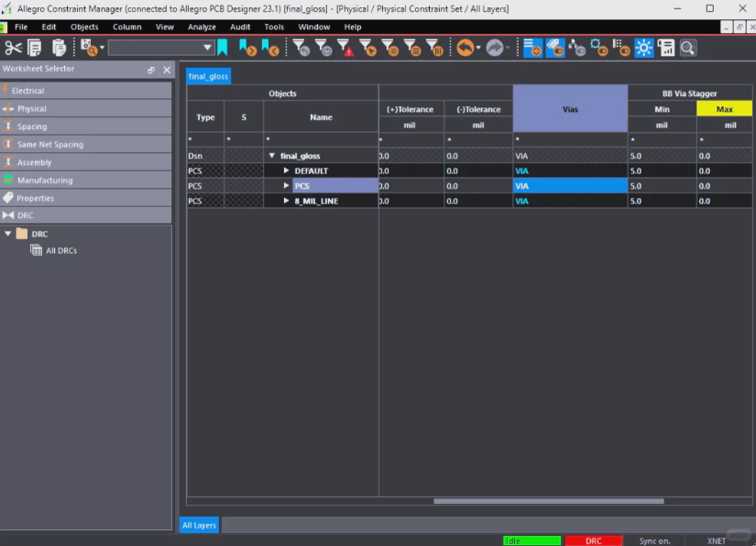Click the filter funnel with cursor arrow icon

coord(367,48)
